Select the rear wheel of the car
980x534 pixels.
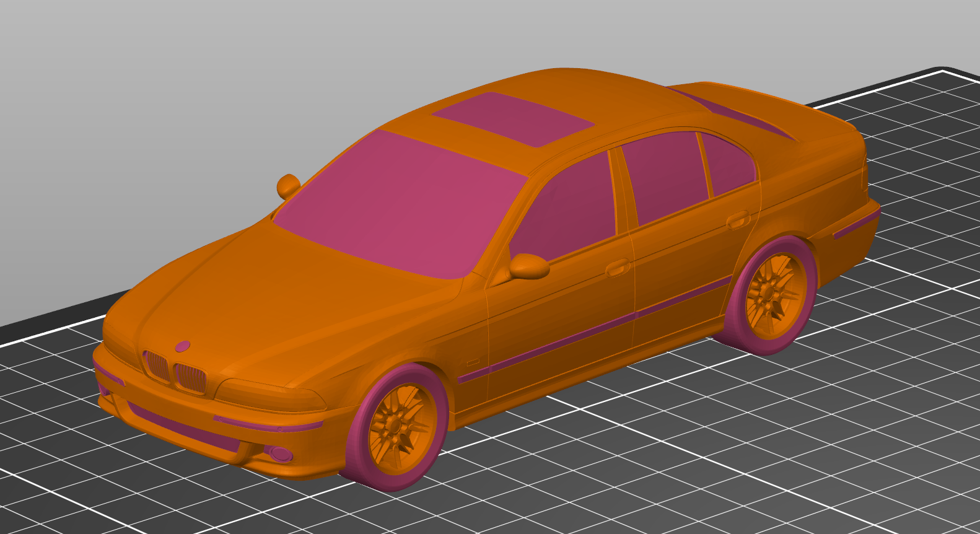coord(771,295)
